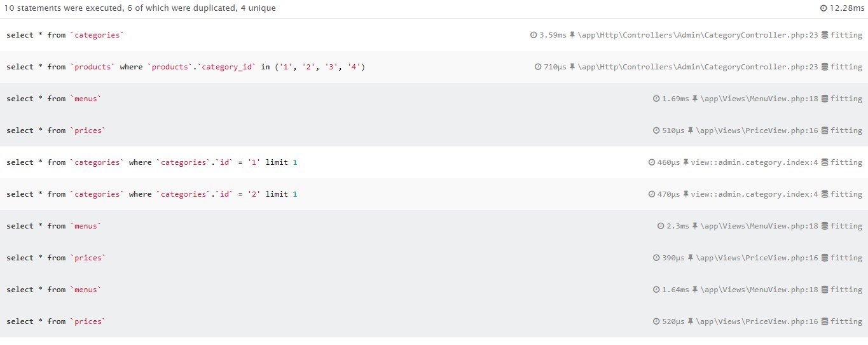Viewport: 868px width, 345px height.
Task: Select the first select from menus statement
Action: (53, 99)
